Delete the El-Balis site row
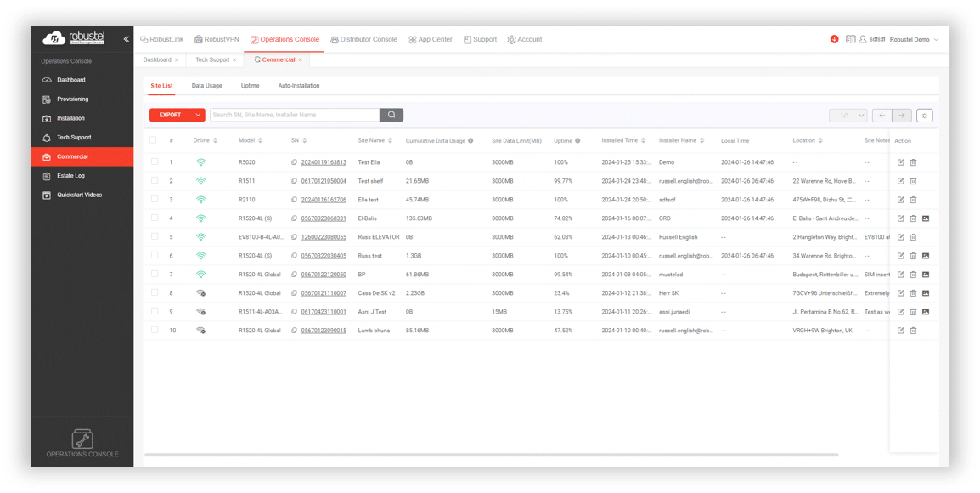980x493 pixels. point(913,218)
